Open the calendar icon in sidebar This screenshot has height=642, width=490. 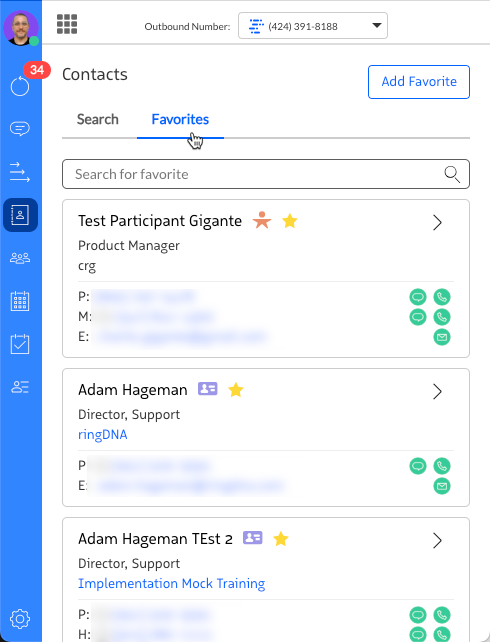(20, 301)
